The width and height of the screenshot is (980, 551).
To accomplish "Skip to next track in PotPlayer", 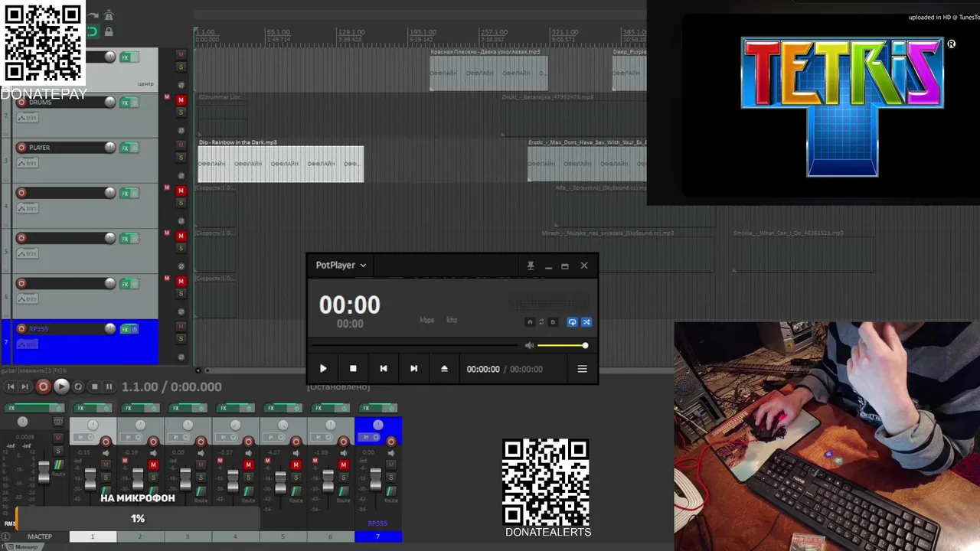I will pyautogui.click(x=413, y=369).
